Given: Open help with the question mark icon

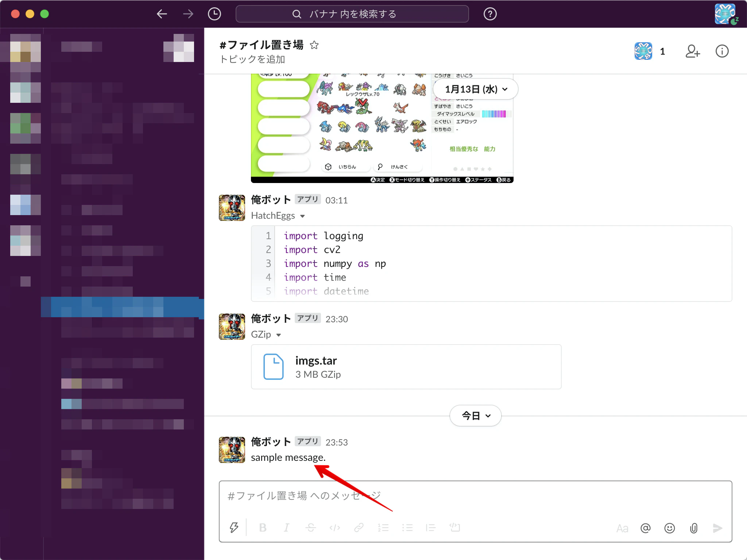Looking at the screenshot, I should pyautogui.click(x=490, y=14).
